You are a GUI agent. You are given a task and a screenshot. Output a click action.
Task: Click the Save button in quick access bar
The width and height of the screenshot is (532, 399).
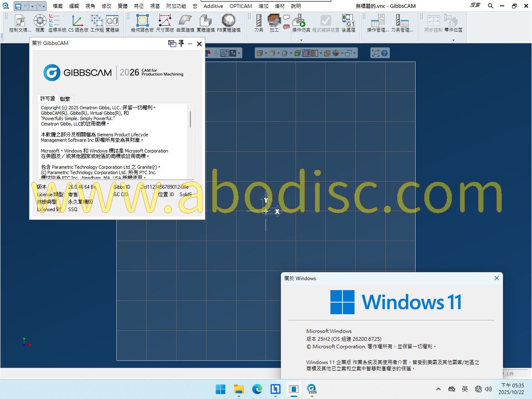[18, 6]
